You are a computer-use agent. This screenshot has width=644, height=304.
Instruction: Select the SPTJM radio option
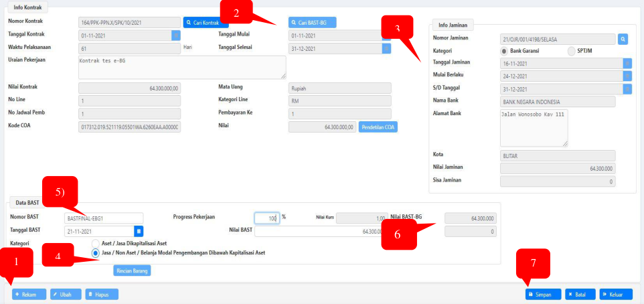pyautogui.click(x=571, y=51)
